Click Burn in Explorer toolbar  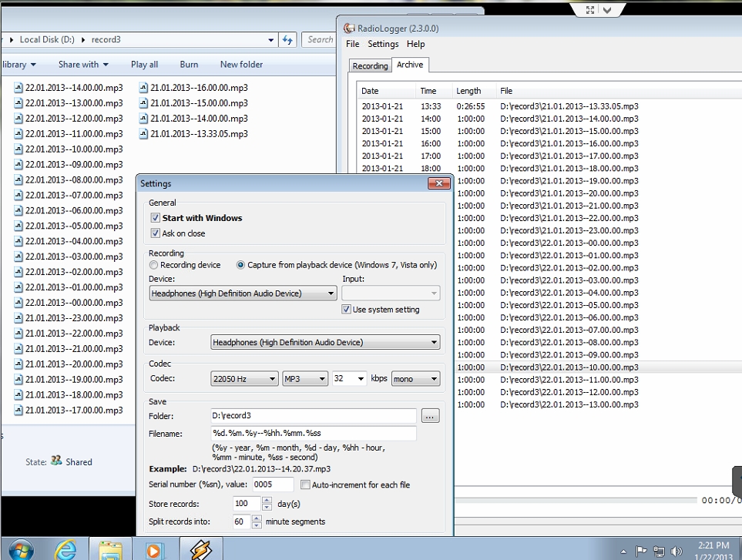[189, 65]
